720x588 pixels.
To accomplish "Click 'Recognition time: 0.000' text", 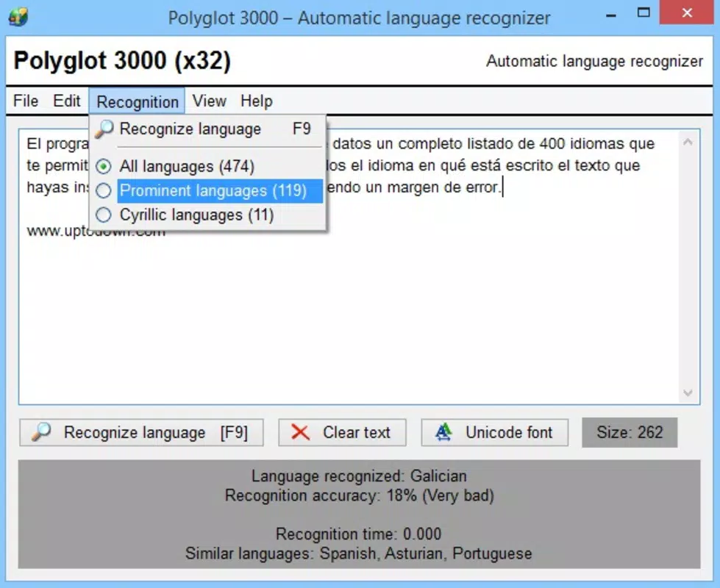I will (x=359, y=534).
